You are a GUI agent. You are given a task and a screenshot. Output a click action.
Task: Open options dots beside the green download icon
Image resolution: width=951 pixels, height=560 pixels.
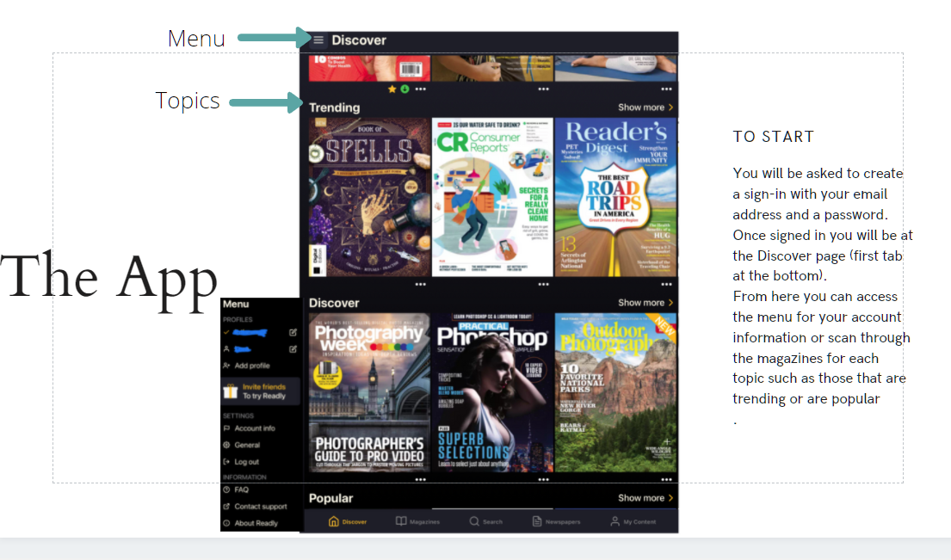point(420,89)
